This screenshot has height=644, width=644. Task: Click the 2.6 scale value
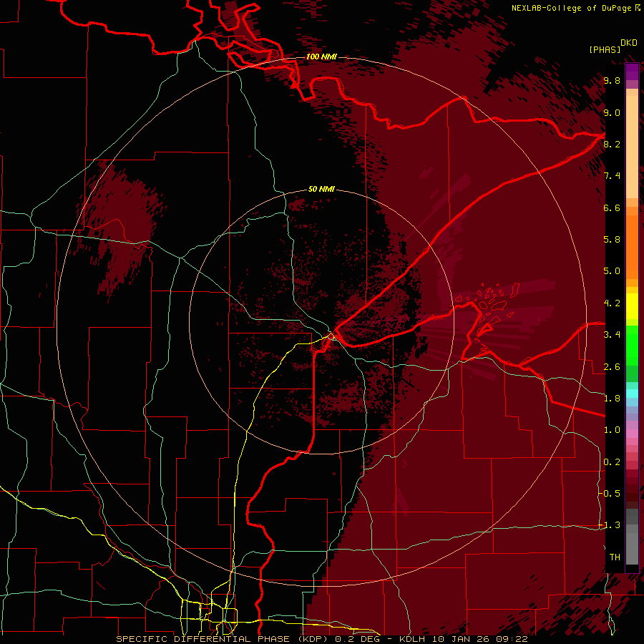click(612, 367)
